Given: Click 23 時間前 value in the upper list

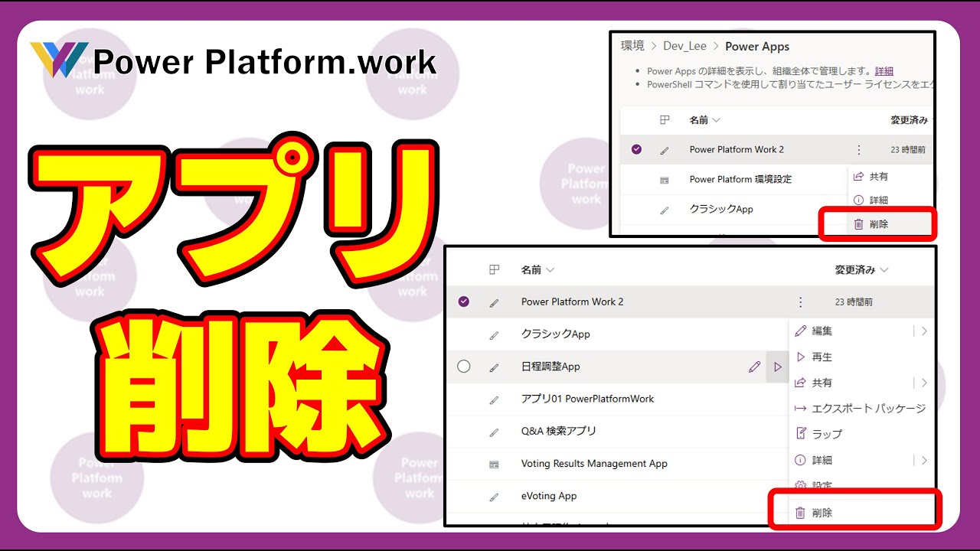Looking at the screenshot, I should (x=908, y=150).
